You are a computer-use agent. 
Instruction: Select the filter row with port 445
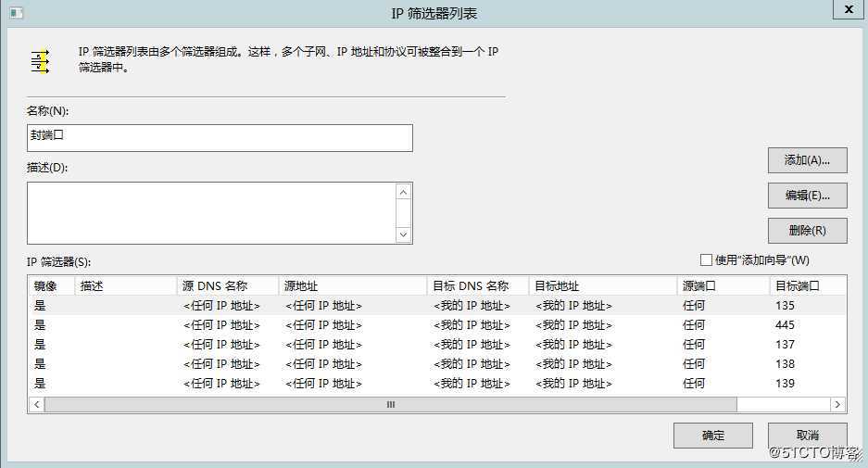click(436, 325)
